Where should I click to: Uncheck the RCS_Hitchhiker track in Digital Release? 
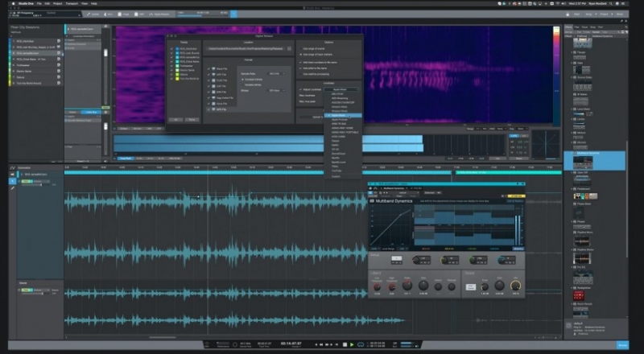click(171, 49)
